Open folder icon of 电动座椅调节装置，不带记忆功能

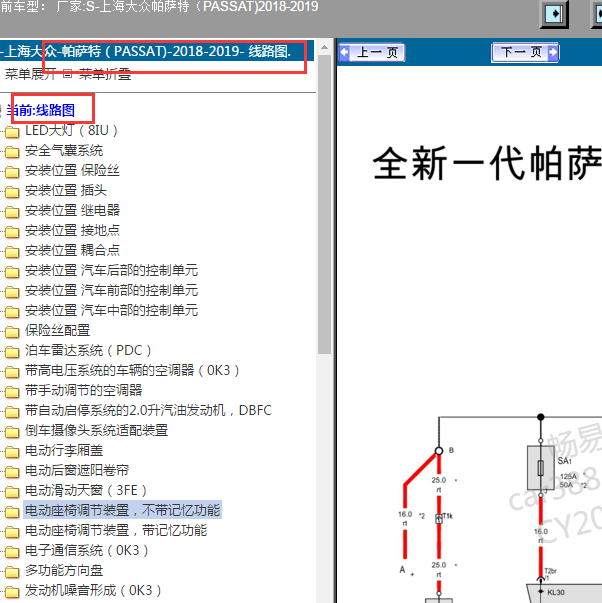(12, 512)
